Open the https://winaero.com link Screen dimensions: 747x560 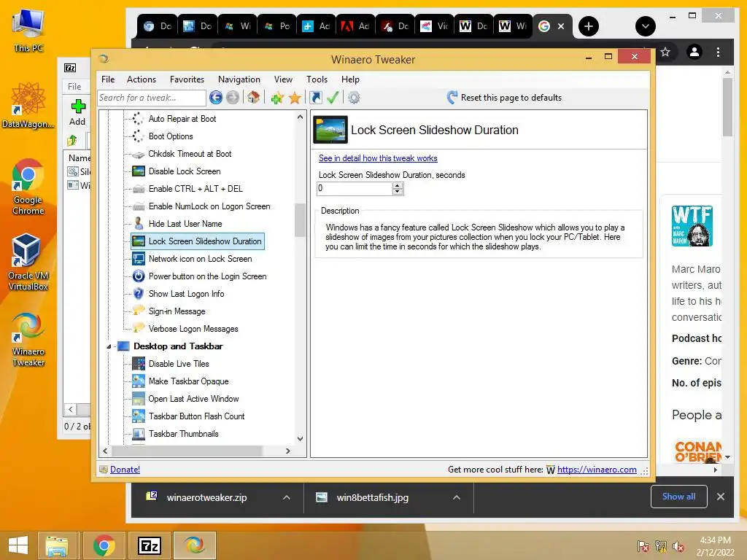click(x=597, y=470)
